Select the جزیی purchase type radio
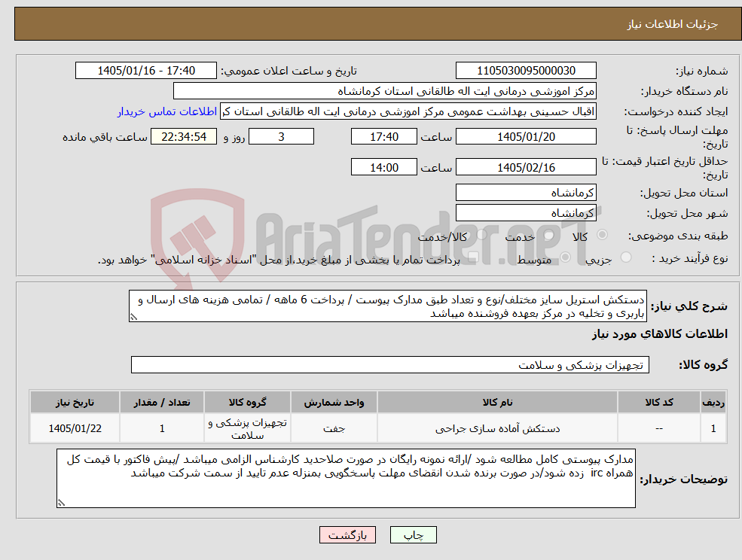This screenshot has height=560, width=742. coord(625,257)
